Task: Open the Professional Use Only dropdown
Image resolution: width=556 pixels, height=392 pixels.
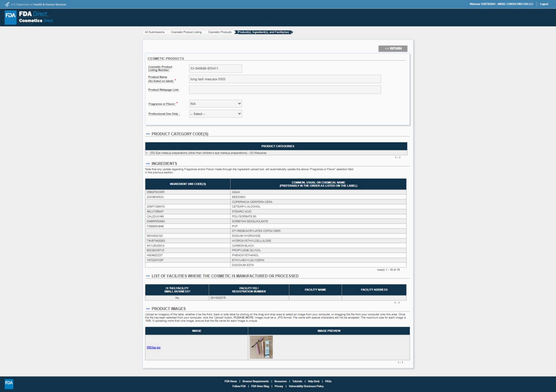Action: coord(215,114)
